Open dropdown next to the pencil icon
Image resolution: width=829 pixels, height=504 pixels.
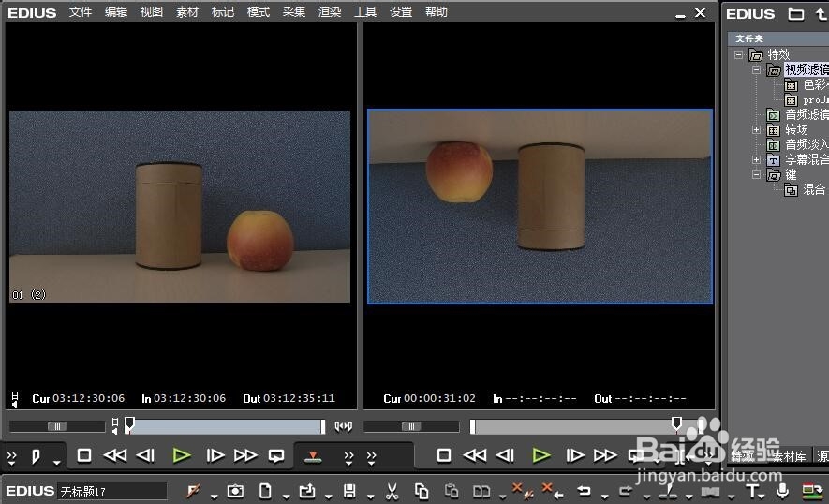(x=214, y=497)
